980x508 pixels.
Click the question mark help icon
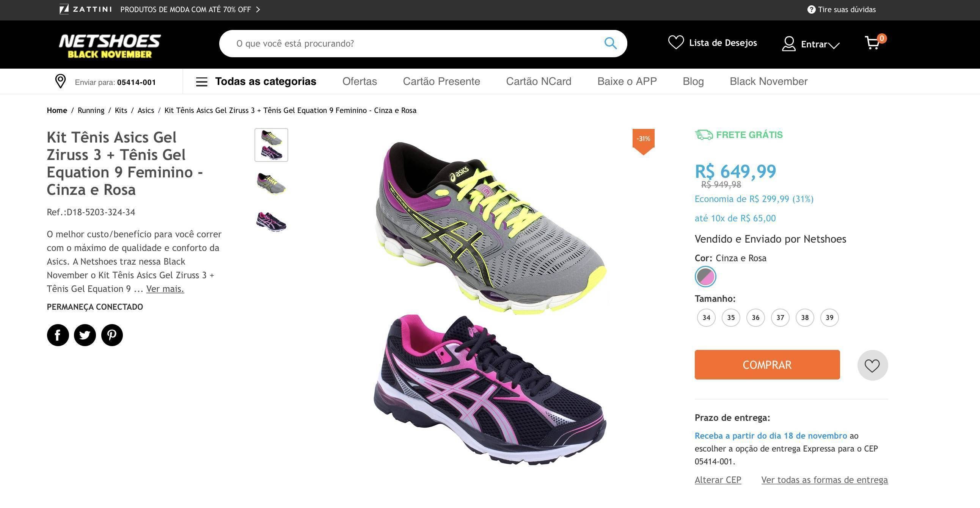pyautogui.click(x=812, y=9)
